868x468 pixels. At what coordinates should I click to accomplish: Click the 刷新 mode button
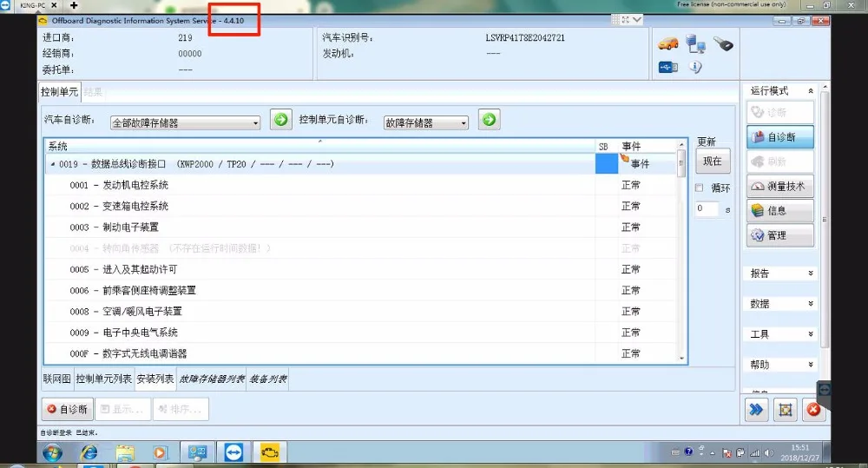tap(780, 161)
